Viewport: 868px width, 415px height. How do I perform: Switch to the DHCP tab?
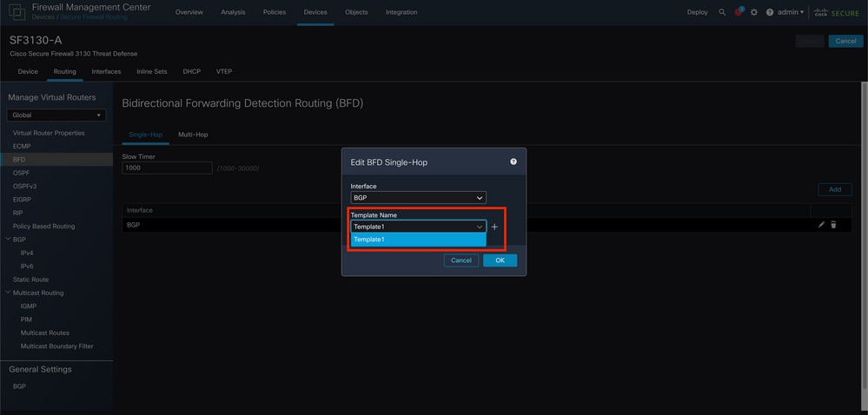(191, 71)
